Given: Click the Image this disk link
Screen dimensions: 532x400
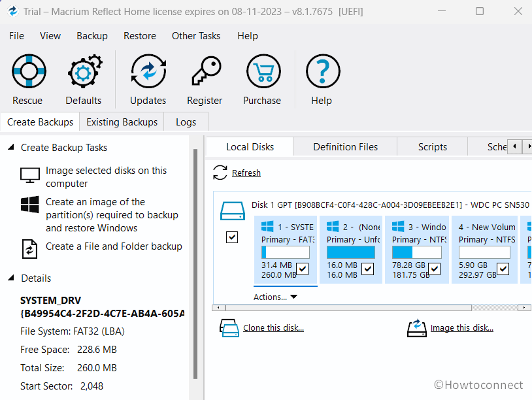Looking at the screenshot, I should (462, 327).
